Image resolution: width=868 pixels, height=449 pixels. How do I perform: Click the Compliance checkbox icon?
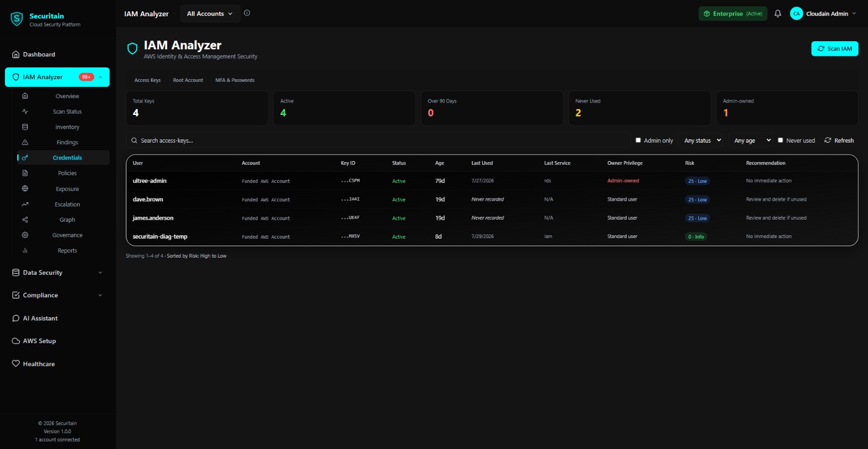16,295
